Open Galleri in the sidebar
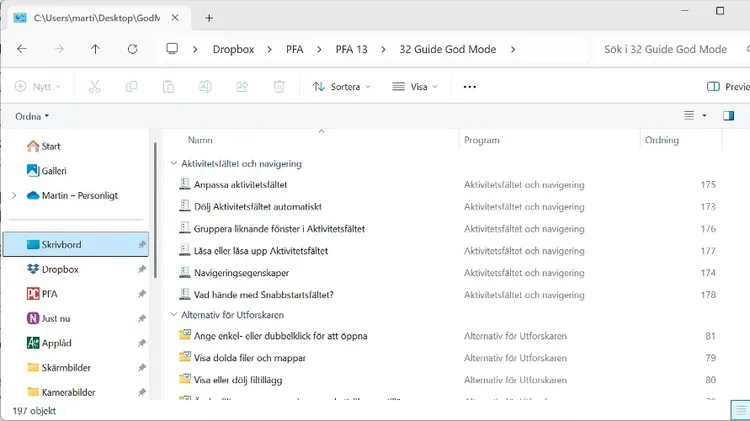Viewport: 750px width, 421px height. pyautogui.click(x=53, y=170)
